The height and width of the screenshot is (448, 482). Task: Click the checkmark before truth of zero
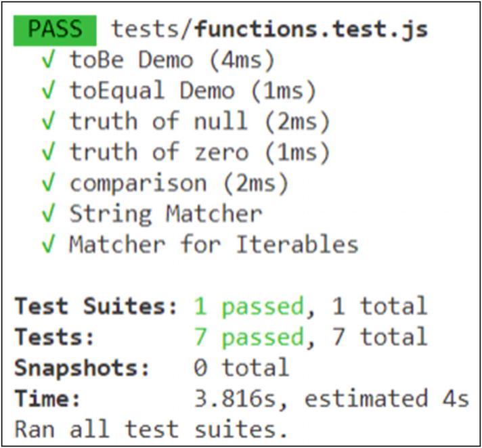(x=47, y=152)
